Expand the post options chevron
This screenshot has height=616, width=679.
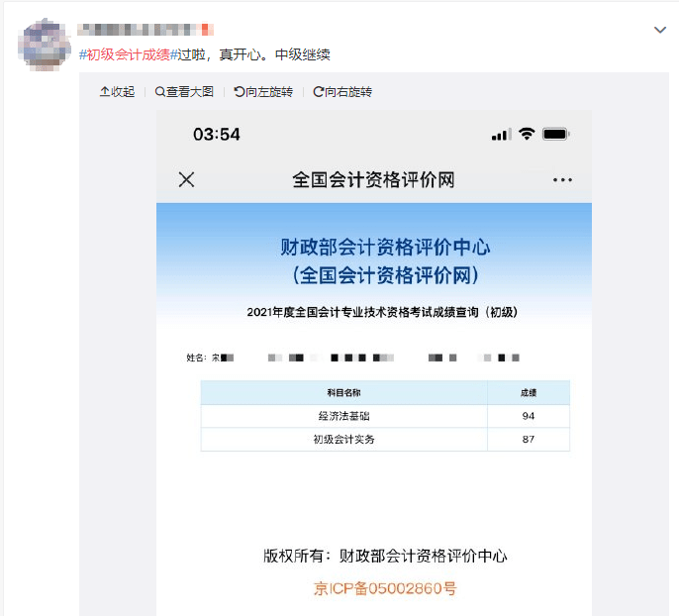(660, 30)
